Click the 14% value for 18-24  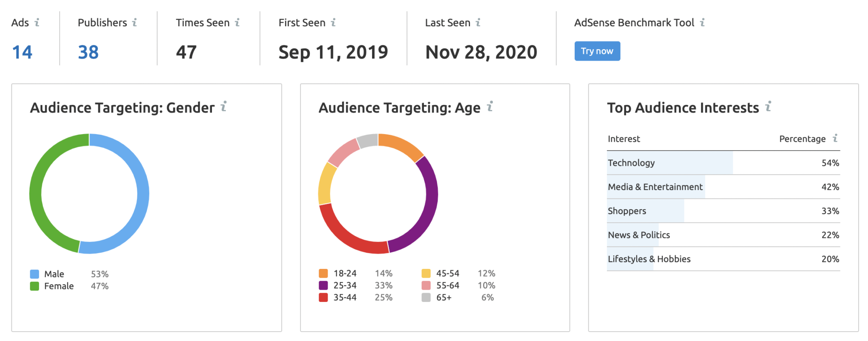[384, 273]
